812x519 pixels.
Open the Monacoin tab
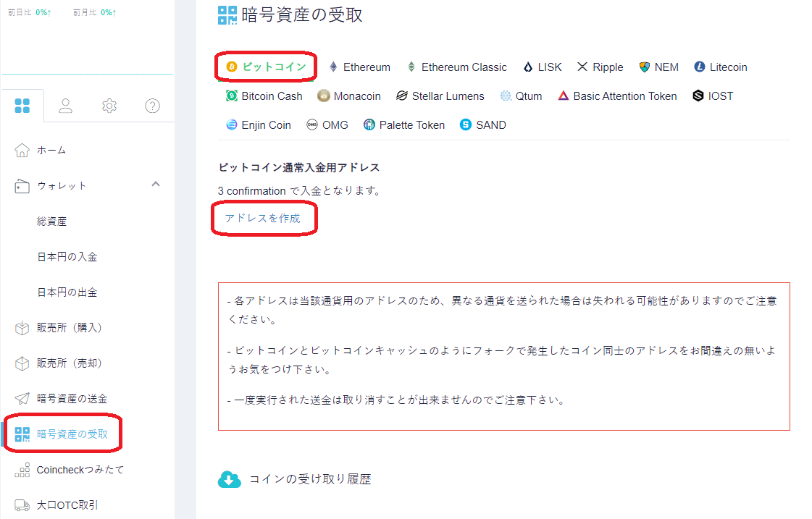pyautogui.click(x=349, y=96)
